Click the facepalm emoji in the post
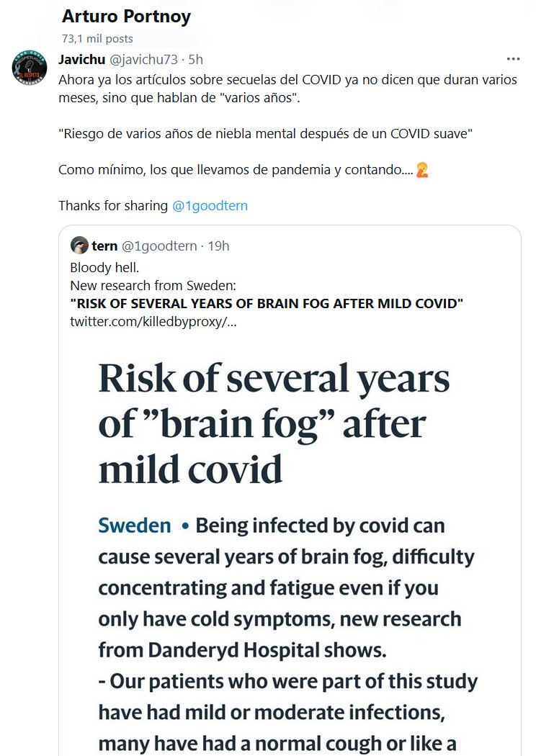This screenshot has width=536, height=756. click(422, 170)
